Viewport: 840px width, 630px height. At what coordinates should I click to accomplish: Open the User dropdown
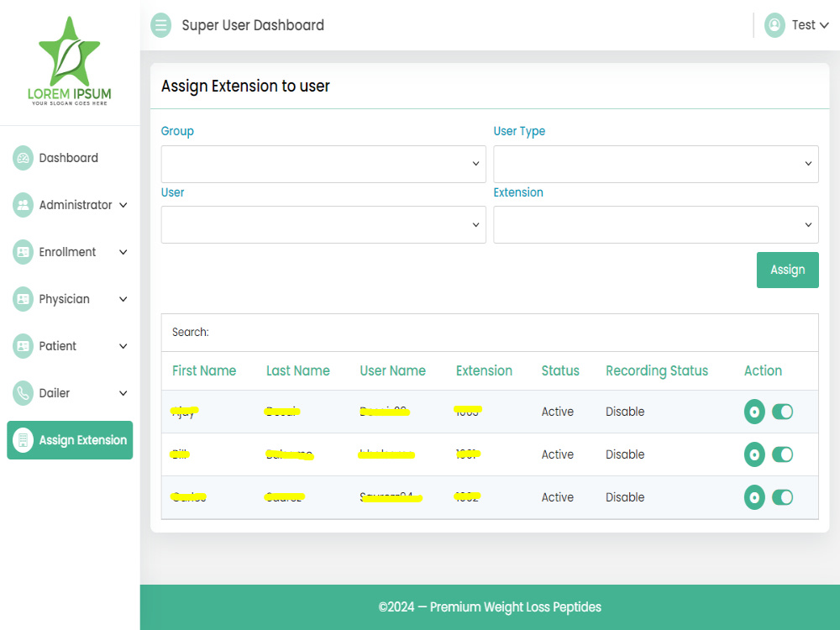323,224
